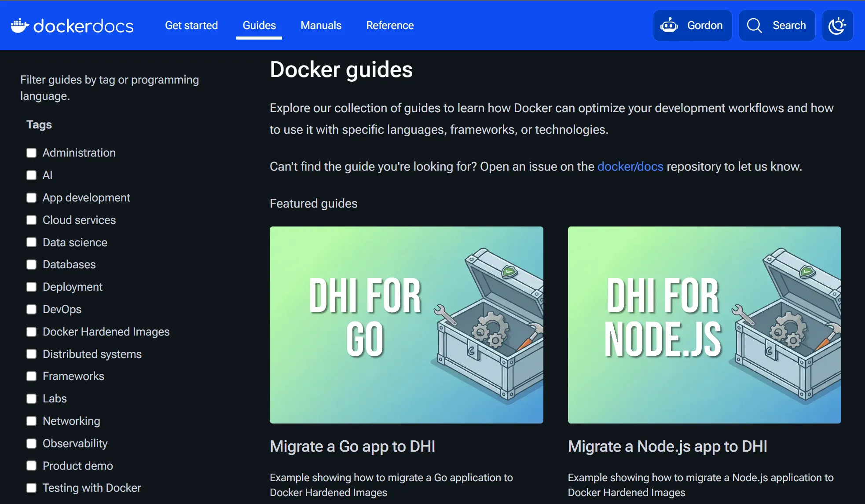Image resolution: width=865 pixels, height=504 pixels.
Task: Click the Docker whale logo icon
Action: tap(20, 26)
